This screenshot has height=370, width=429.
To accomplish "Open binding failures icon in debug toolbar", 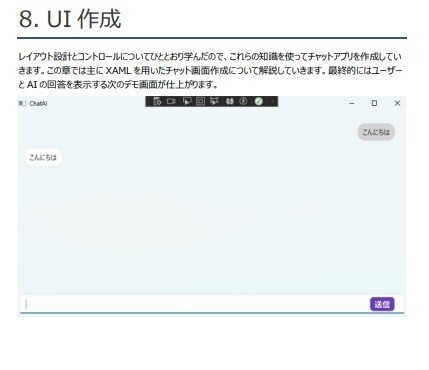I will pos(229,101).
